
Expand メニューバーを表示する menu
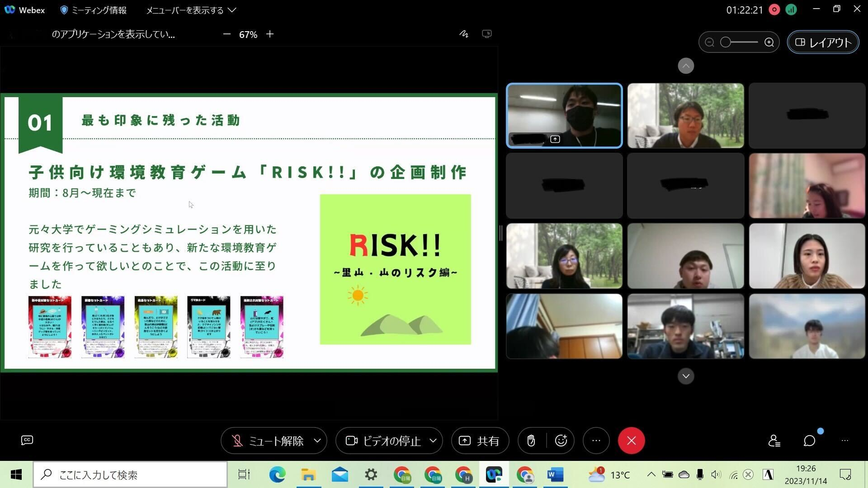point(191,10)
